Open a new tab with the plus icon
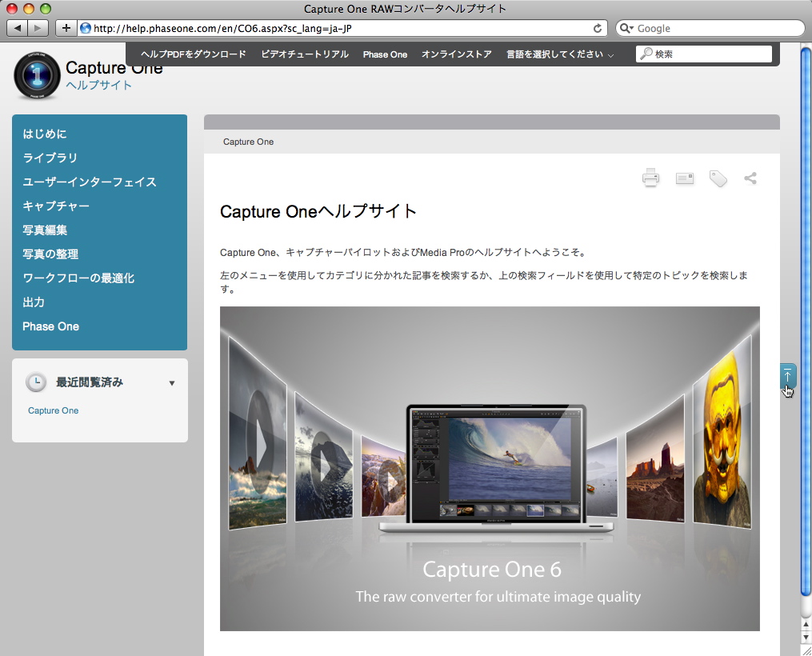Viewport: 812px width, 656px height. [66, 27]
